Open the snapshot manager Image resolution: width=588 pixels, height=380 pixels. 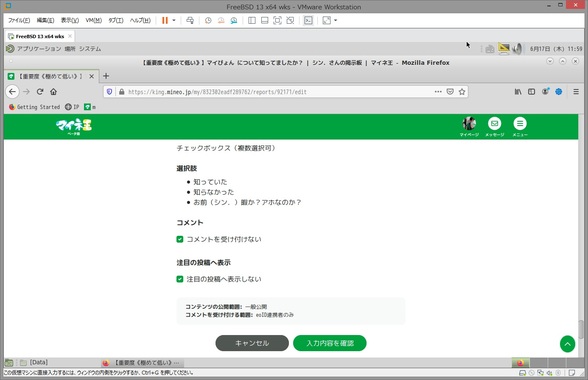[234, 20]
